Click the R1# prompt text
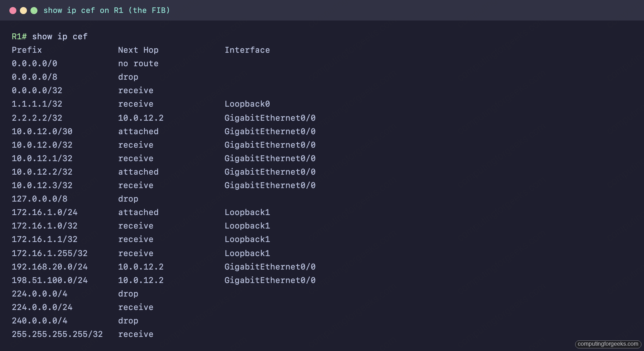Image resolution: width=644 pixels, height=351 pixels. pos(19,37)
